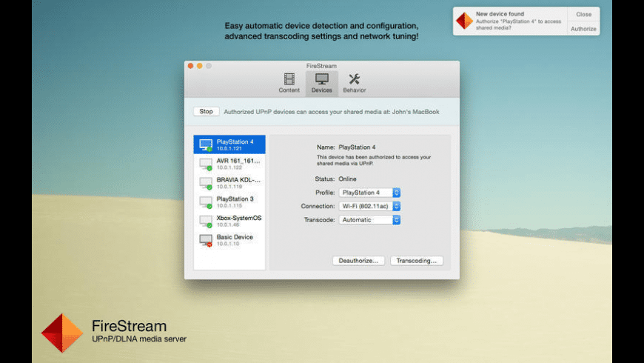Image resolution: width=644 pixels, height=363 pixels.
Task: Select PlayStation 4 in the device list
Action: click(229, 144)
